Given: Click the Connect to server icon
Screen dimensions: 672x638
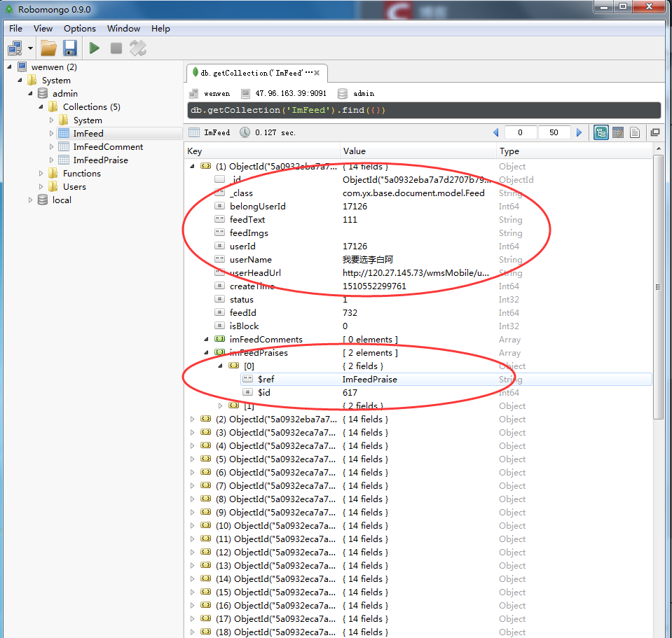Looking at the screenshot, I should [x=15, y=48].
